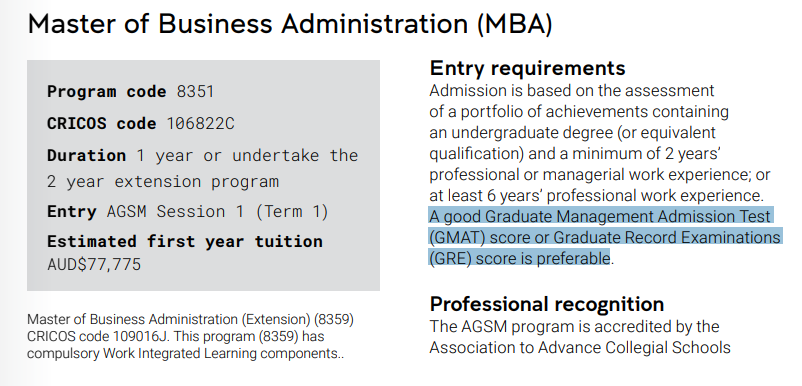Click the 'AGSM program is accredited' line
Viewport: 802px width, 386px height.
(x=574, y=326)
